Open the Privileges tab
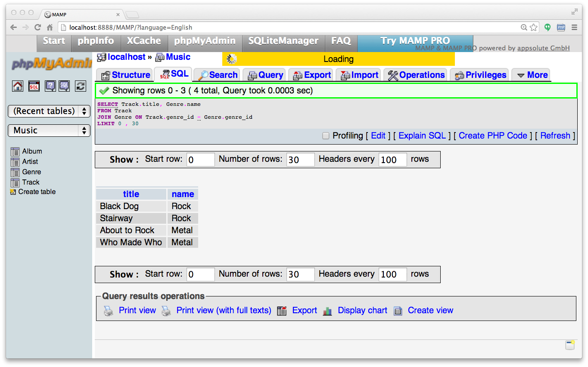This screenshot has height=367, width=588. coord(480,75)
